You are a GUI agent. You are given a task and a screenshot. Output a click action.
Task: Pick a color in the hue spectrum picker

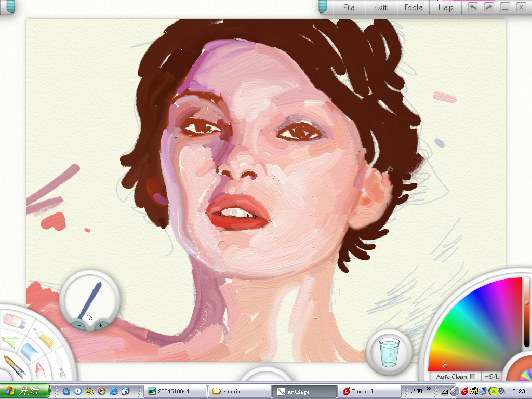pyautogui.click(x=475, y=324)
